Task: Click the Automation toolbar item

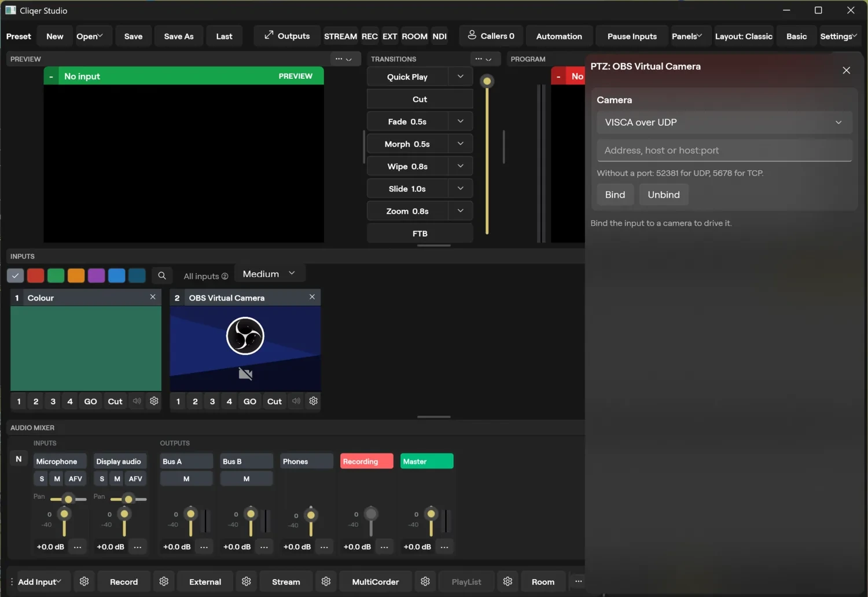Action: click(x=559, y=36)
